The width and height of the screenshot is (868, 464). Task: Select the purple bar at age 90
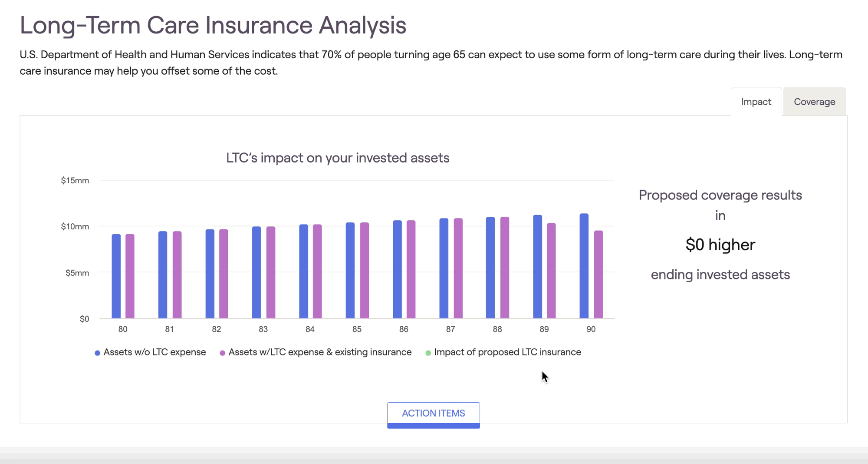598,275
